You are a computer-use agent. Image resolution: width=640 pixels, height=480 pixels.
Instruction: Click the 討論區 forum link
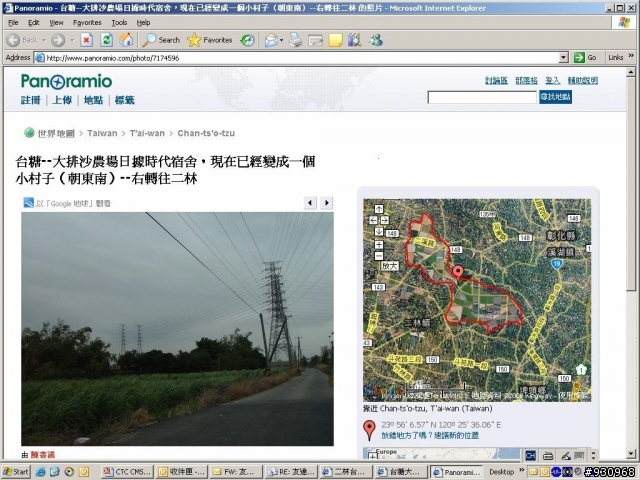click(x=496, y=80)
